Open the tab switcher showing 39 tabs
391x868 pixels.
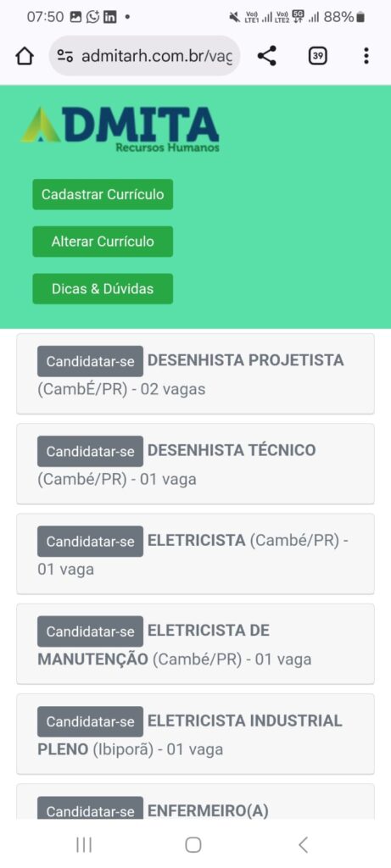click(317, 56)
